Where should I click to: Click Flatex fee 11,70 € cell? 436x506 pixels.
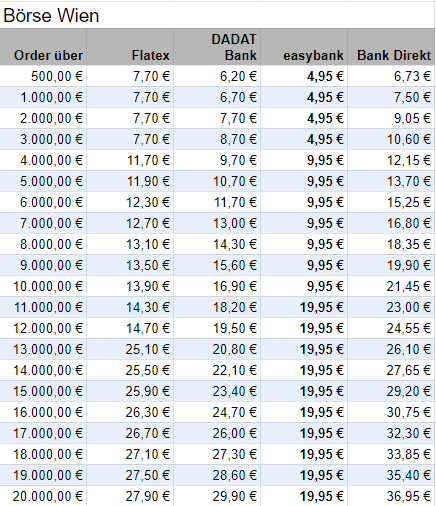tap(130, 160)
